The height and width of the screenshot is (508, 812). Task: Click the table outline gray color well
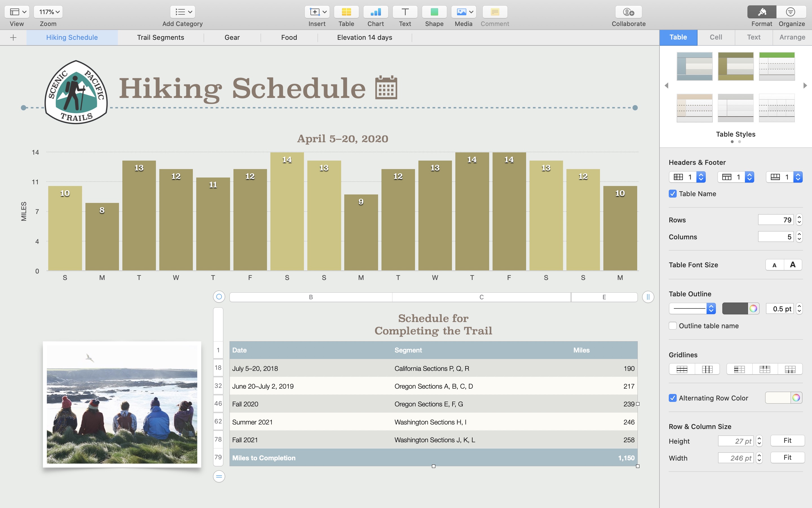735,308
